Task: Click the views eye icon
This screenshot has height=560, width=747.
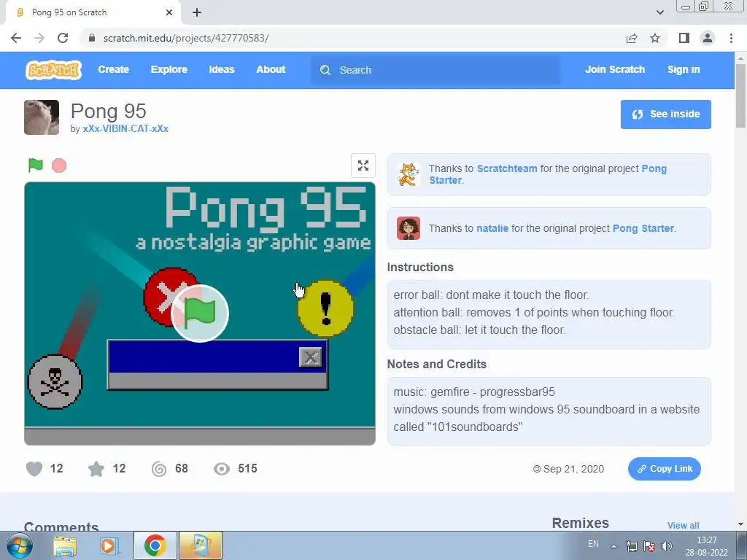Action: (x=222, y=469)
